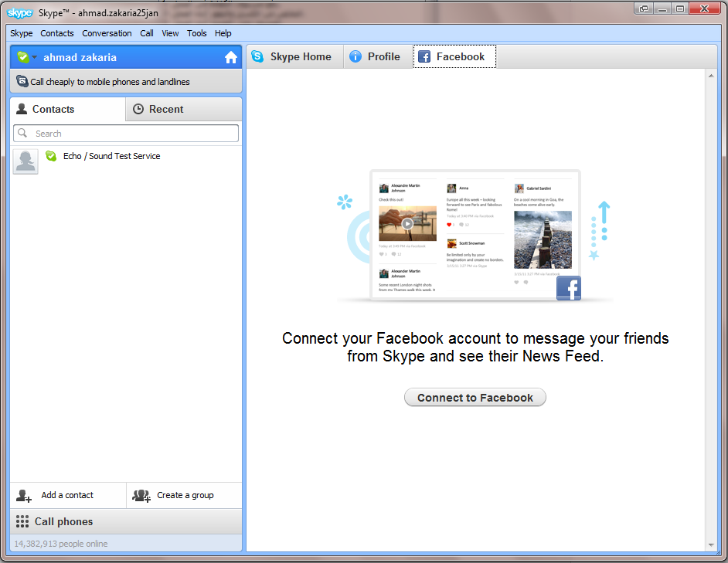Select Echo / Sound Test Service contact
Viewport: 728px width, 563px height.
click(126, 161)
